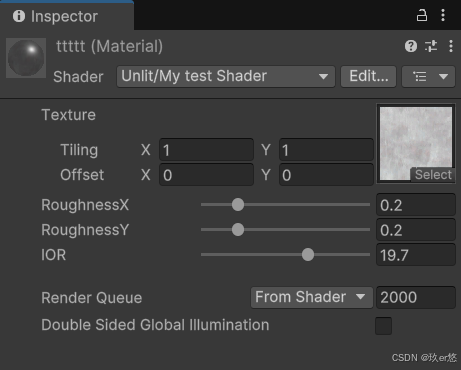The width and height of the screenshot is (461, 370).
Task: Click the RoughnessX value field 0.2
Action: 416,205
